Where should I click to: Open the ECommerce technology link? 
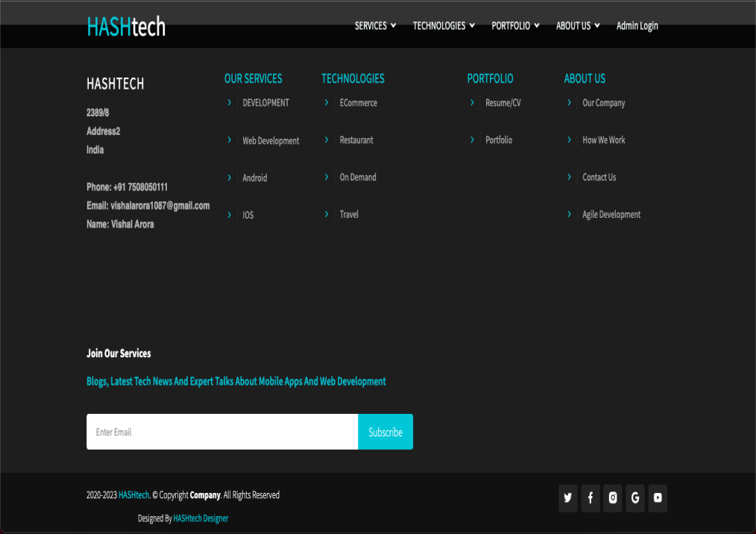coord(358,103)
